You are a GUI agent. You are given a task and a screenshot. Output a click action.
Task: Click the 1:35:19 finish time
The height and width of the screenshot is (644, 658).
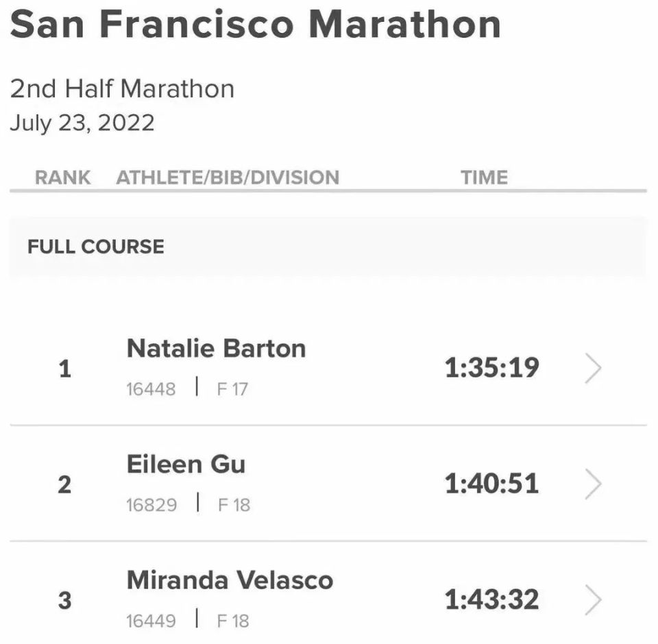[491, 369]
